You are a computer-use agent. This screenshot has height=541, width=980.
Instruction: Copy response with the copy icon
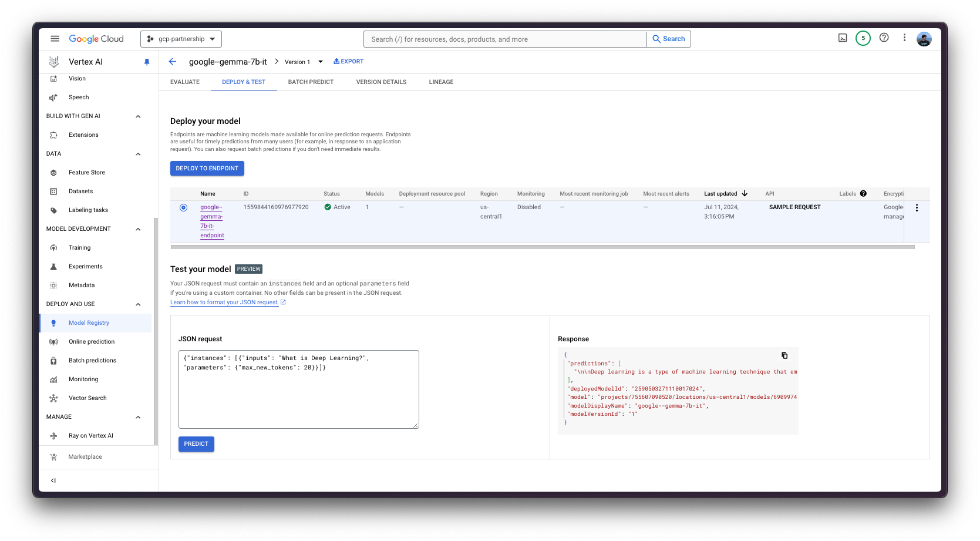tap(784, 355)
